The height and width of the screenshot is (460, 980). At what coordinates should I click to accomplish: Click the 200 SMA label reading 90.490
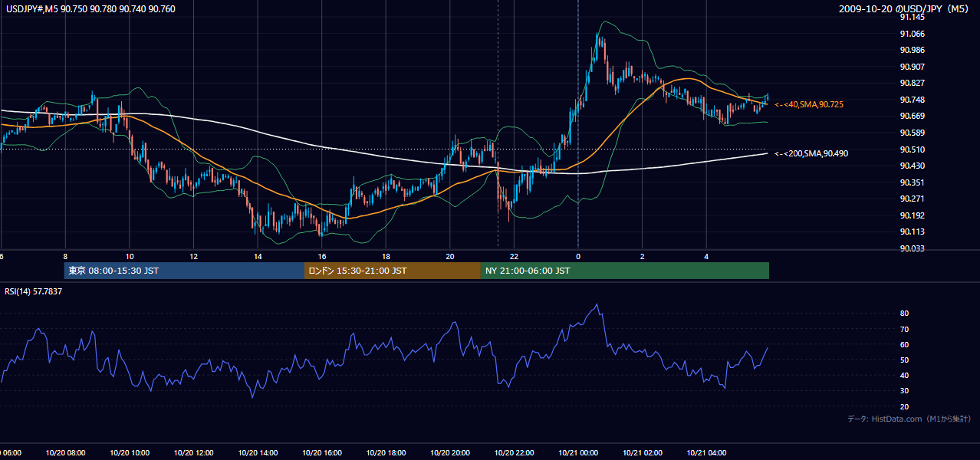(x=811, y=154)
